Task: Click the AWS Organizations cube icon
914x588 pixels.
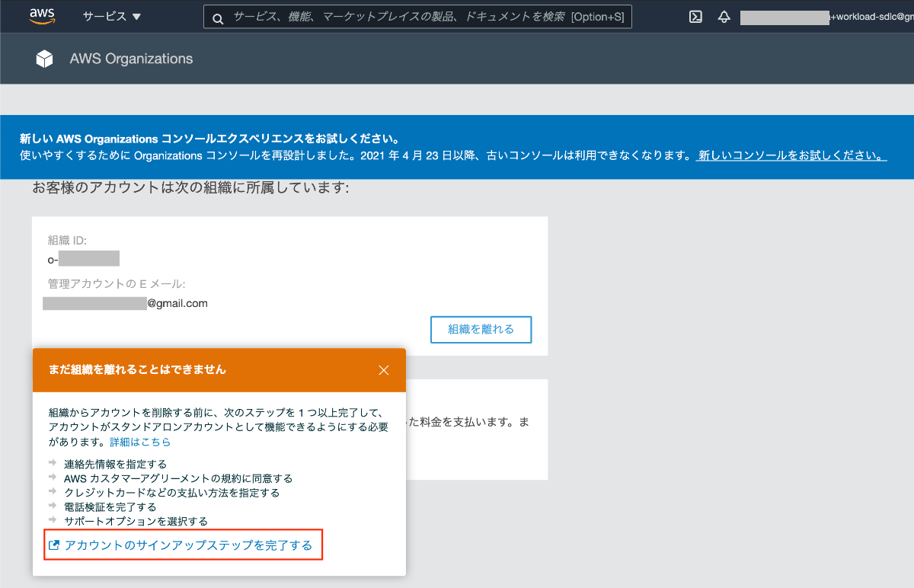Action: 45,59
